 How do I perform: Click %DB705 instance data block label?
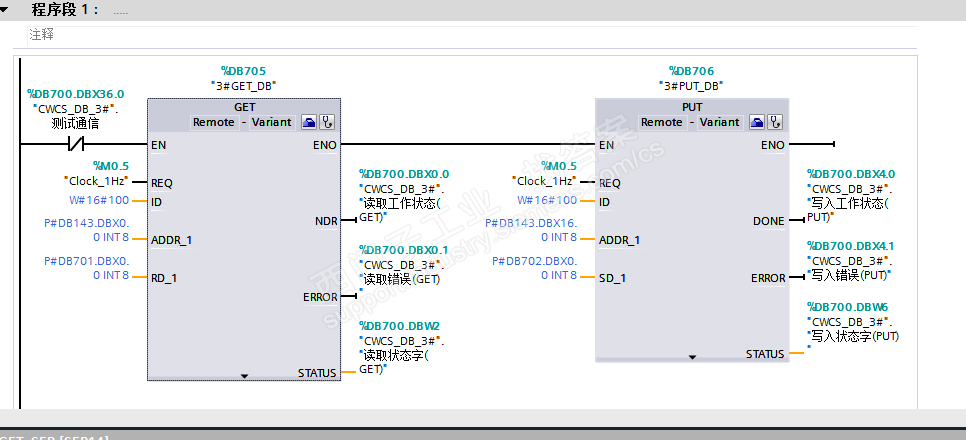[x=243, y=71]
